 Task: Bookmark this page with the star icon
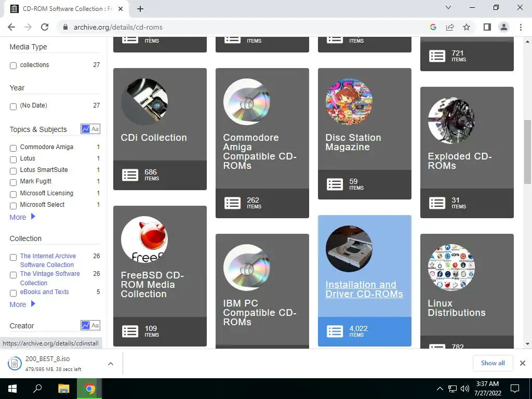pyautogui.click(x=467, y=27)
